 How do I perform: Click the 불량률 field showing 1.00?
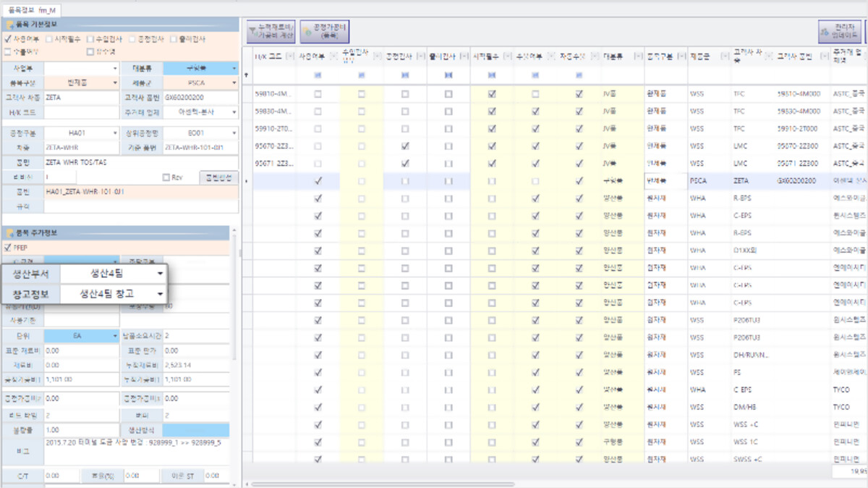(80, 429)
